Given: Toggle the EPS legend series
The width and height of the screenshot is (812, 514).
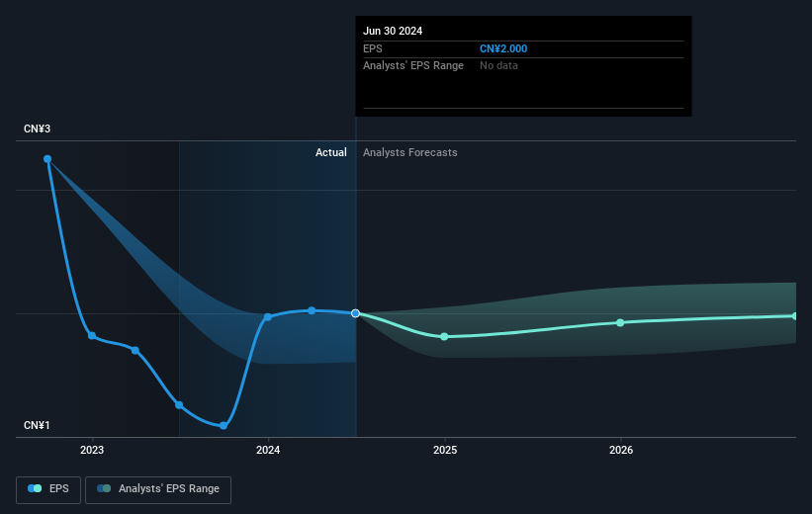Looking at the screenshot, I should pyautogui.click(x=48, y=489).
